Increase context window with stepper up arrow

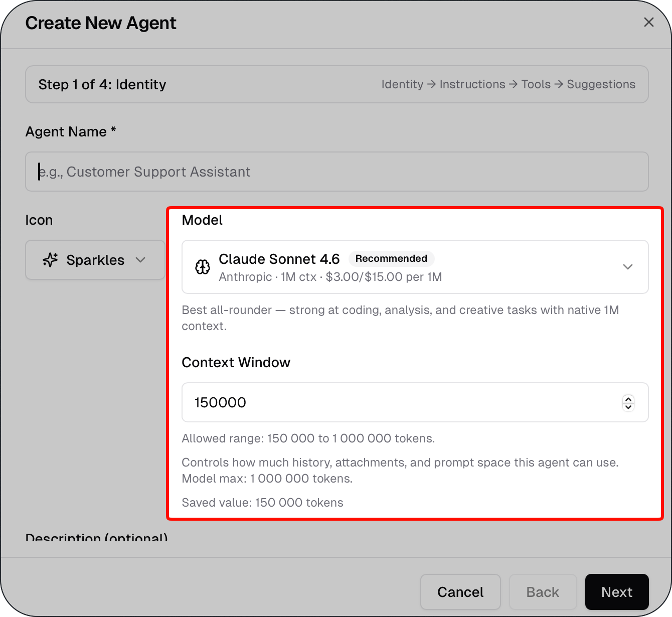coord(628,399)
